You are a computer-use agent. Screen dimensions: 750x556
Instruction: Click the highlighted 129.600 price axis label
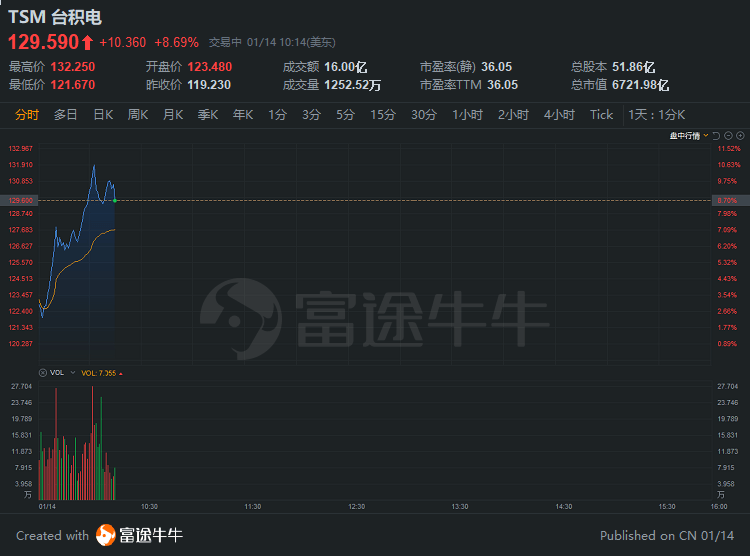point(20,200)
